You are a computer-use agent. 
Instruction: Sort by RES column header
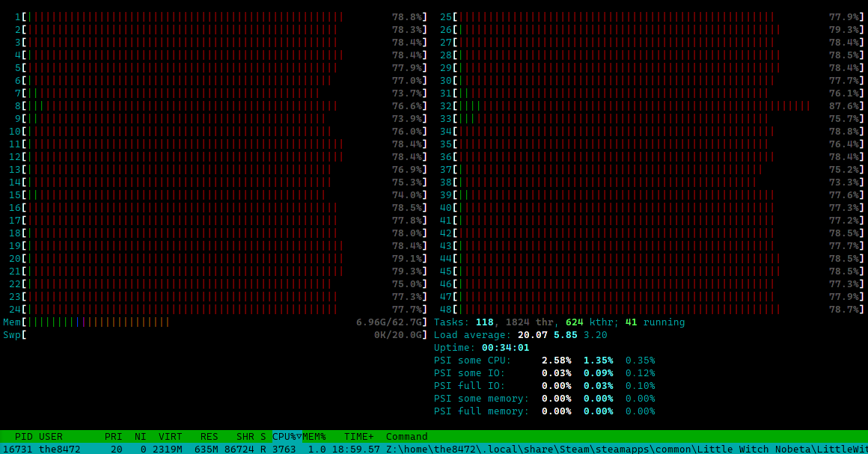[210, 437]
